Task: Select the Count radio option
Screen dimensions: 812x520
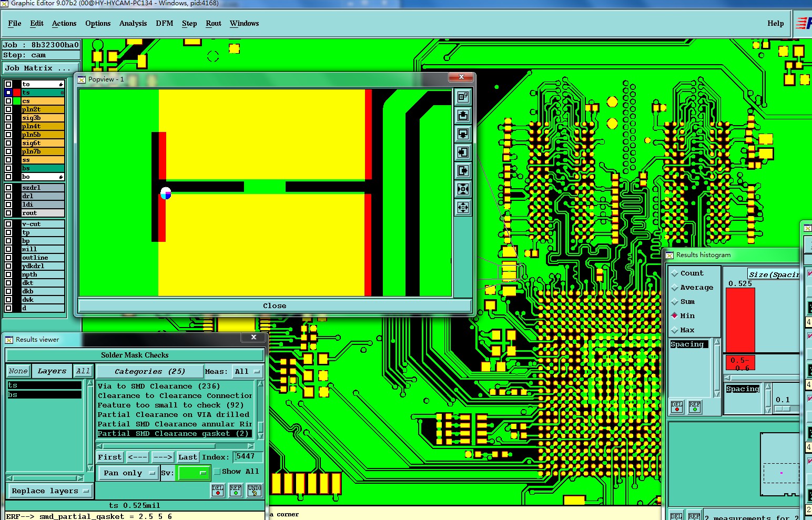Action: pyautogui.click(x=675, y=273)
